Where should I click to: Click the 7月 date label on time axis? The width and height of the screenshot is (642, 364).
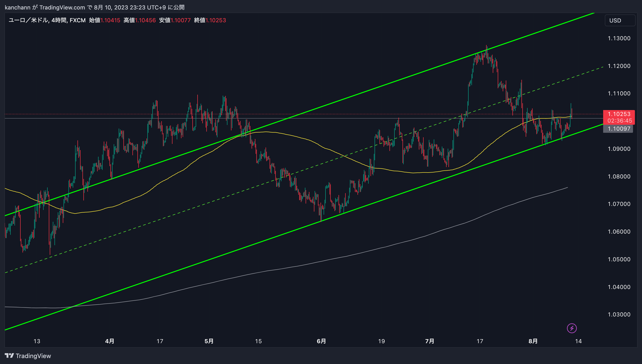point(430,341)
